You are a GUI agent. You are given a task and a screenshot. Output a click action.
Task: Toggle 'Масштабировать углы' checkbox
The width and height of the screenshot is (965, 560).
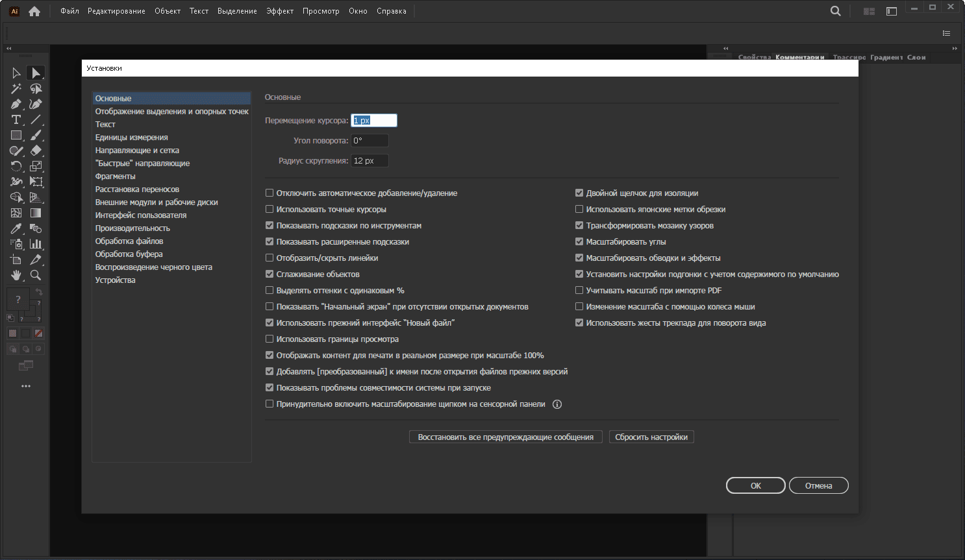579,242
